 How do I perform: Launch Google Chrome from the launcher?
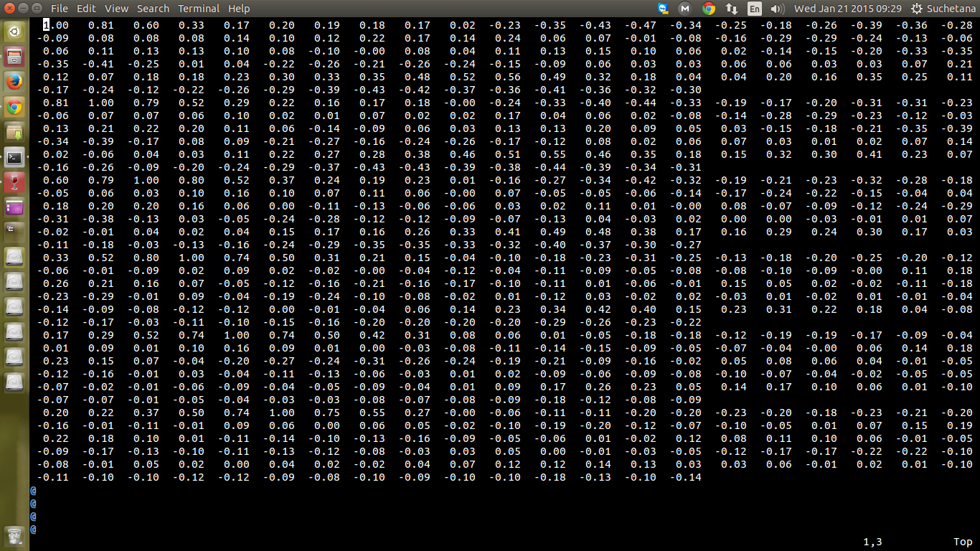[14, 107]
